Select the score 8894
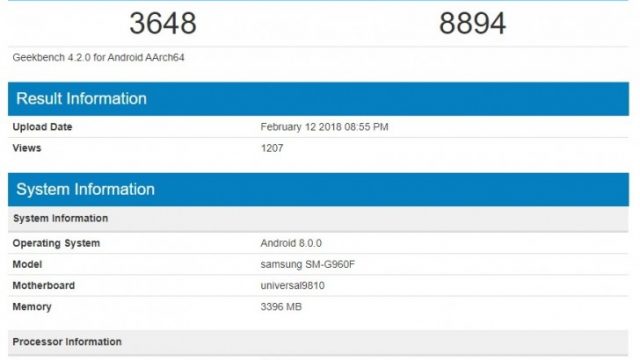Image resolution: width=640 pixels, height=360 pixels. 472,23
